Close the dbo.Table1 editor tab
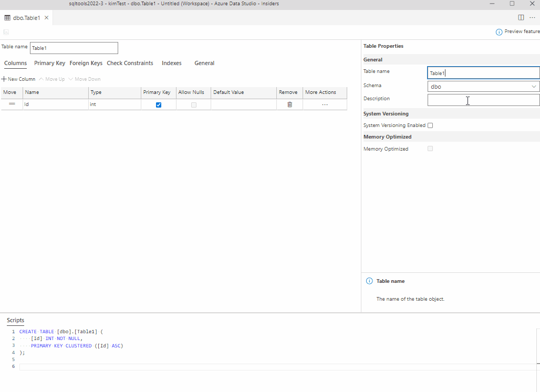The width and height of the screenshot is (540, 392). tap(46, 17)
